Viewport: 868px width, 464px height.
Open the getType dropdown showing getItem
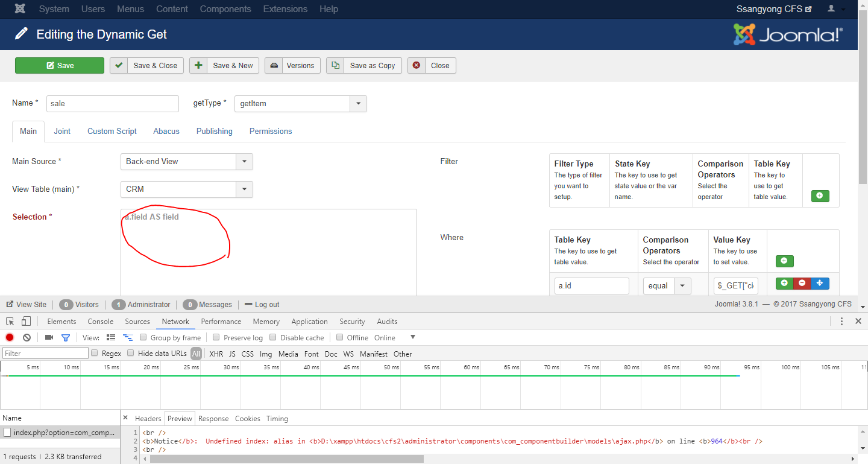point(300,103)
